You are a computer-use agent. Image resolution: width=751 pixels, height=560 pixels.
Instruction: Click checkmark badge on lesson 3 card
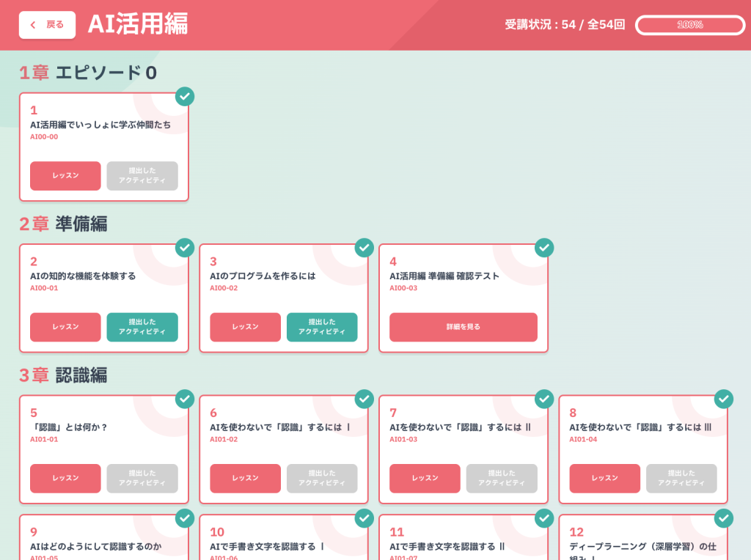point(364,248)
